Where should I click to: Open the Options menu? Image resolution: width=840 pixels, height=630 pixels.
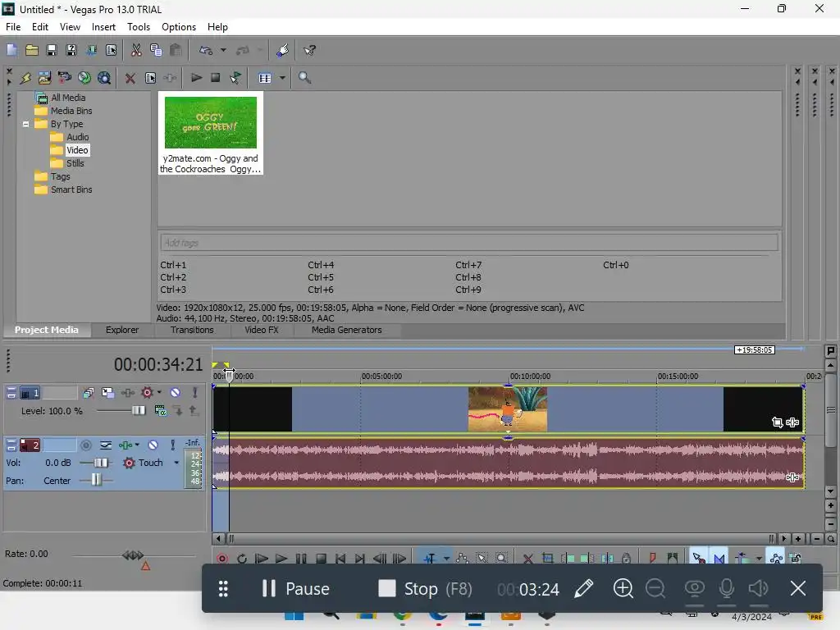[x=178, y=27]
